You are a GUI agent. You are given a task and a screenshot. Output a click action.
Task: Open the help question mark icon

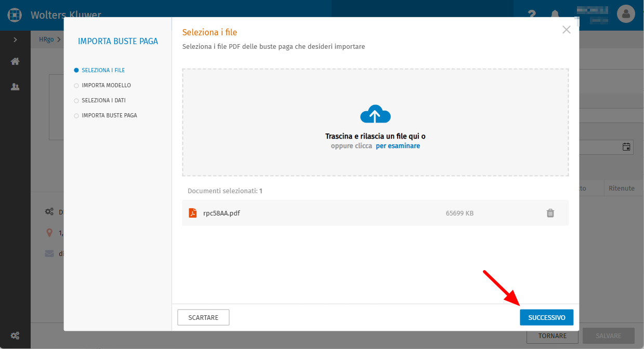click(x=532, y=14)
